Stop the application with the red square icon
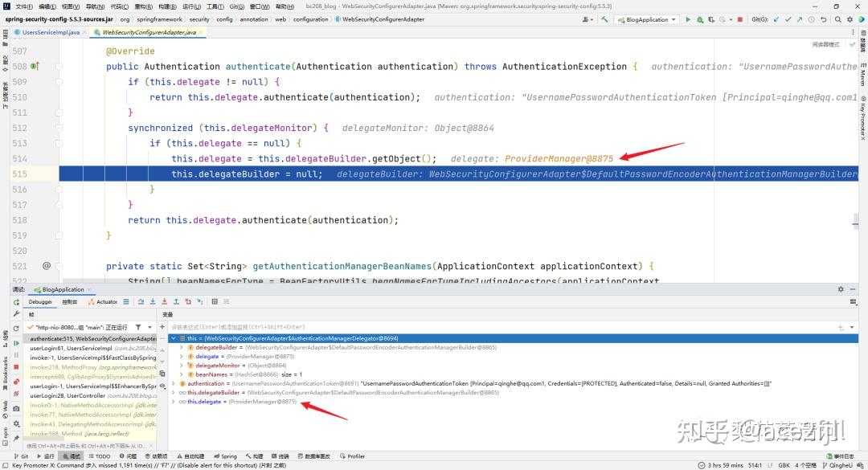Screen dimensions: 868x470 tap(739, 18)
